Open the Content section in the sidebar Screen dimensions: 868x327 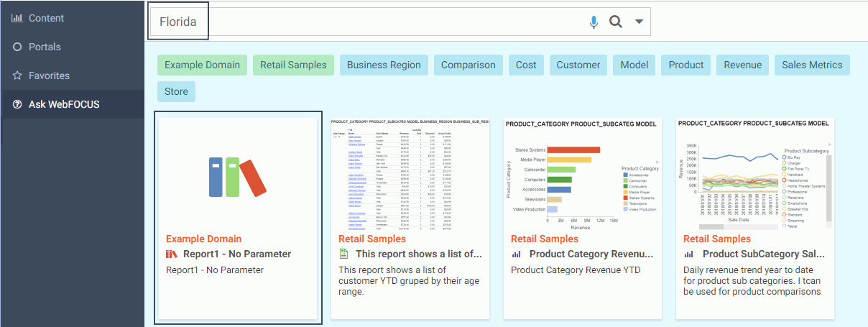click(x=46, y=18)
